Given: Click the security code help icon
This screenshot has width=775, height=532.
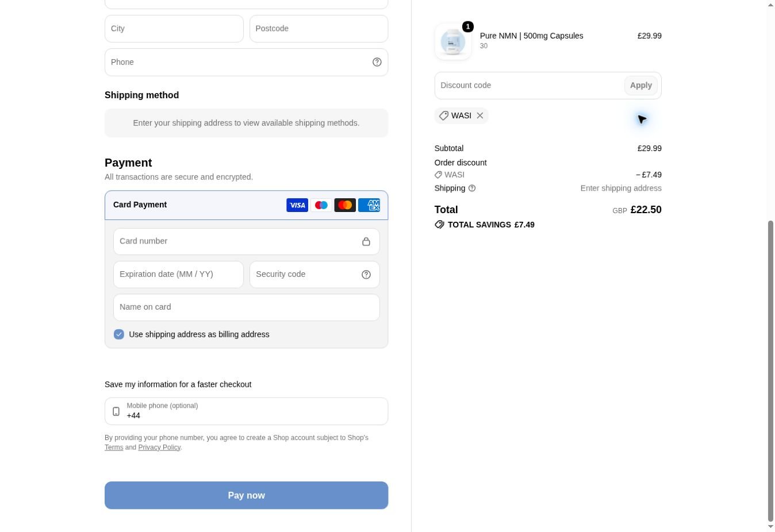Looking at the screenshot, I should tap(366, 275).
